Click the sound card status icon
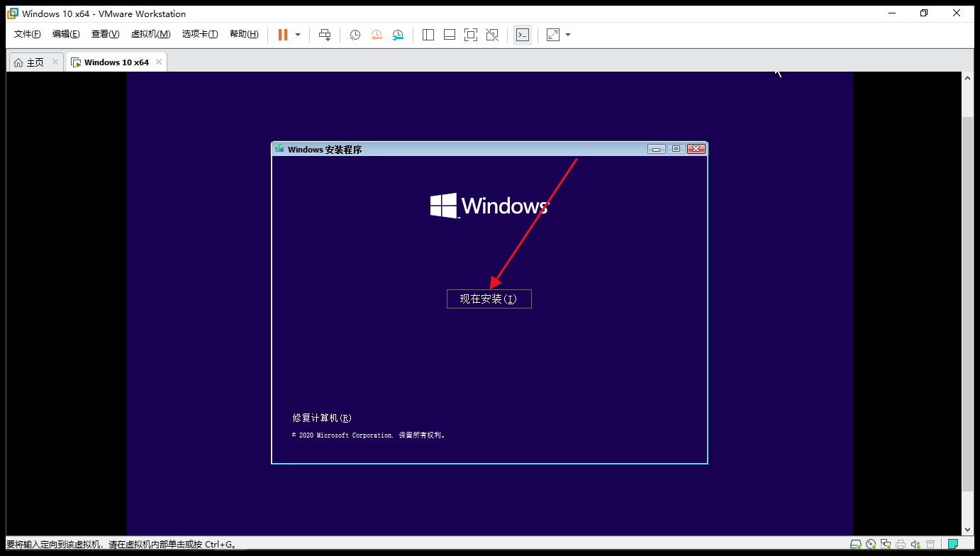 coord(915,545)
